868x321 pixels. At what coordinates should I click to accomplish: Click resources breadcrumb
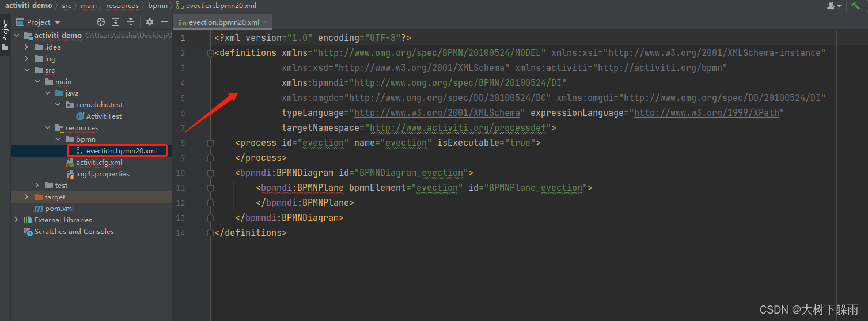click(122, 5)
